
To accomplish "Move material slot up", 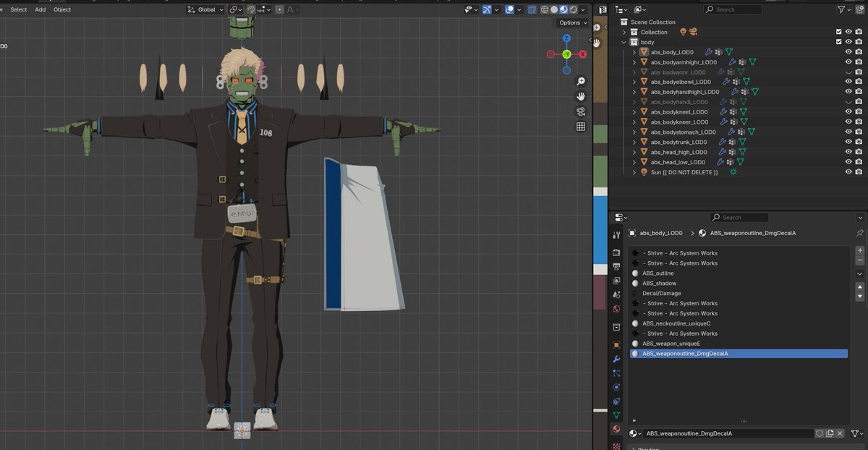I will (860, 287).
